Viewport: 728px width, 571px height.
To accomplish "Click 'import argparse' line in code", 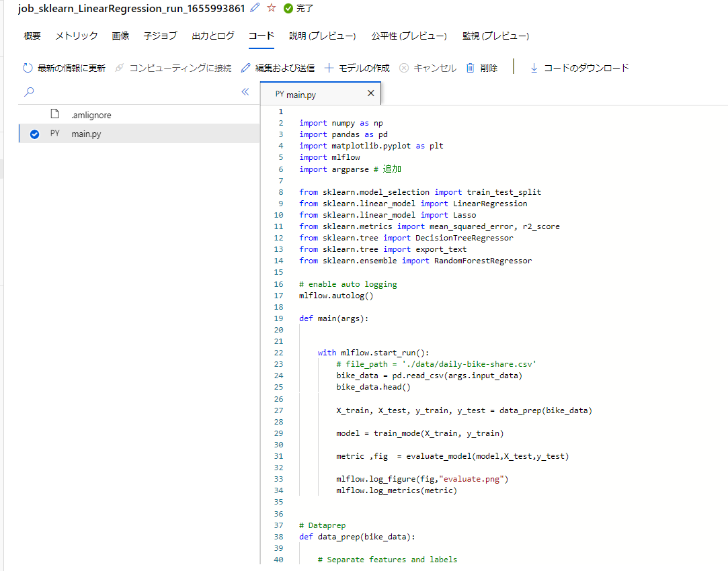I will (350, 169).
